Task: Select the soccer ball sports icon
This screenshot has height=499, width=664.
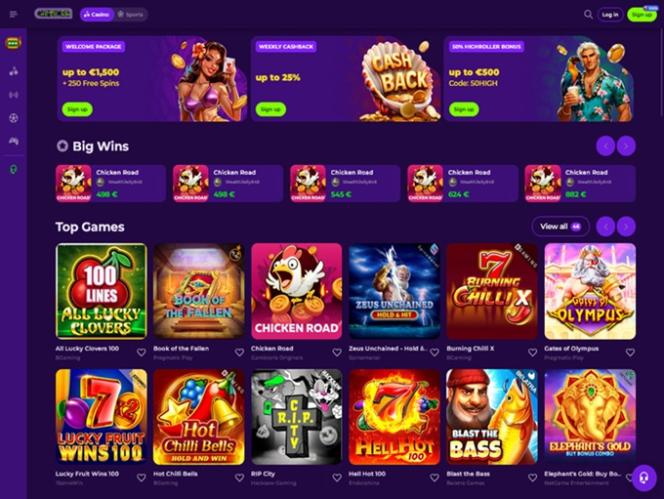Action: pyautogui.click(x=14, y=118)
